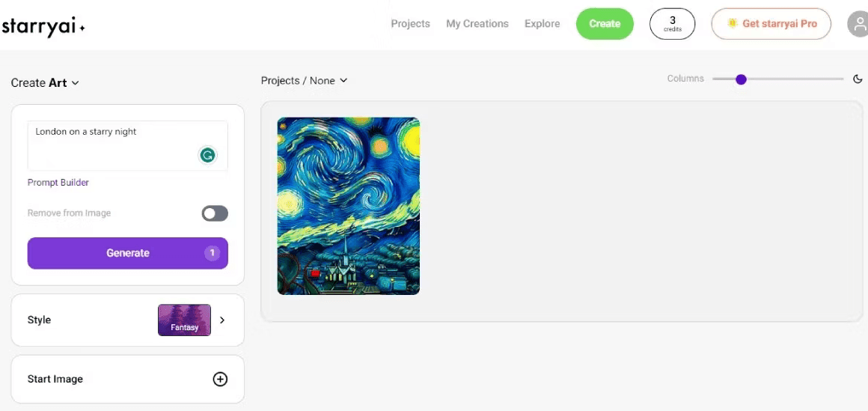
Task: Click the Columns slider handle
Action: click(742, 79)
